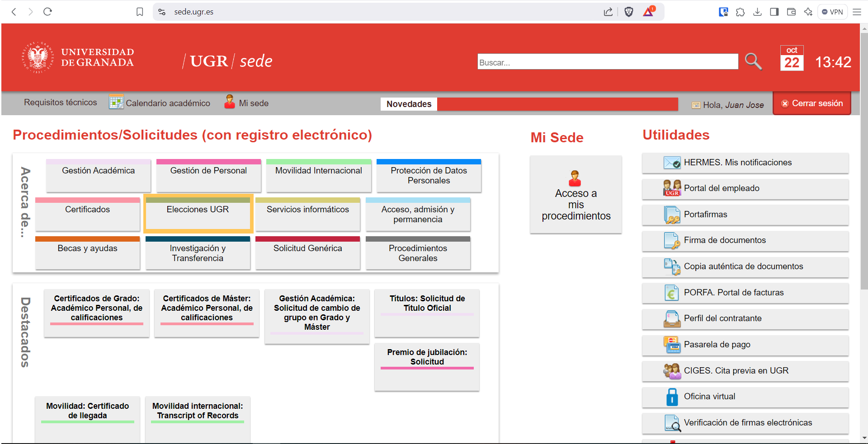The width and height of the screenshot is (868, 444).
Task: Click the Calendario académico calendar icon
Action: 116,102
